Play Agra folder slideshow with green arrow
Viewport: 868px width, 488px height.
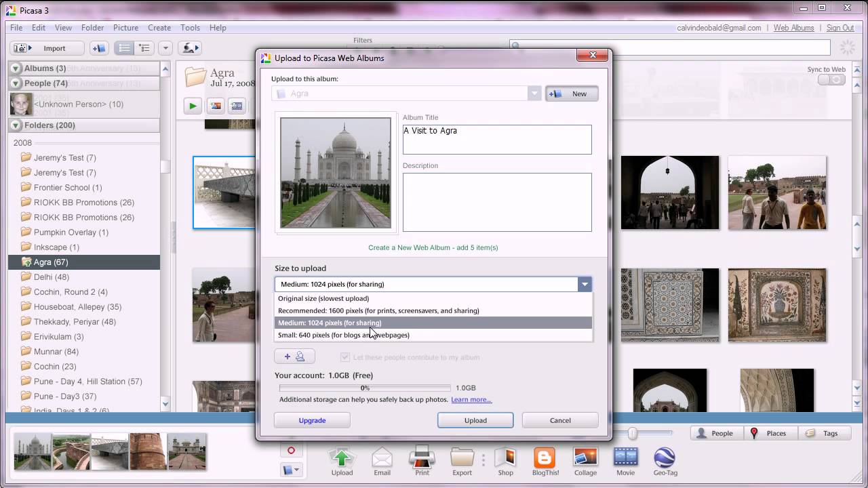point(193,106)
